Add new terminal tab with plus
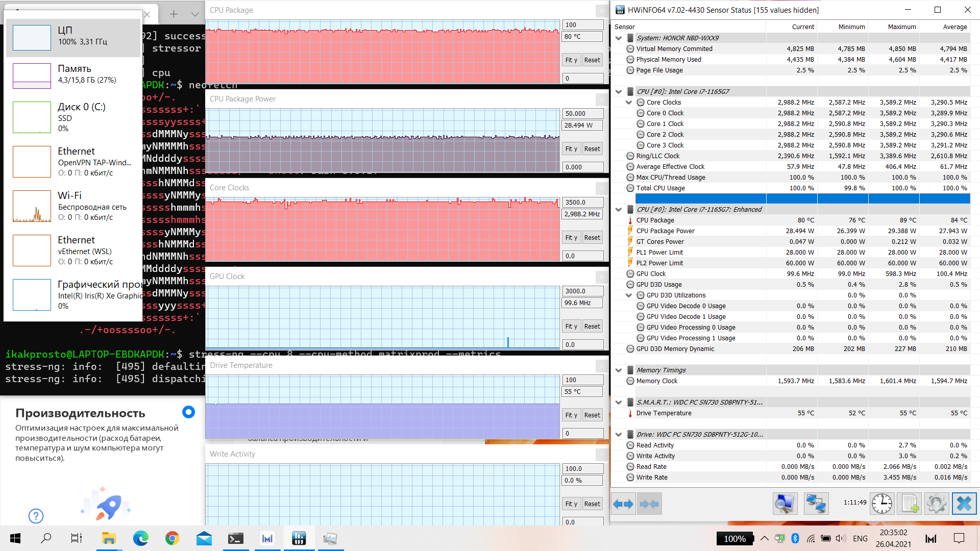This screenshot has width=980, height=551. 174,14
